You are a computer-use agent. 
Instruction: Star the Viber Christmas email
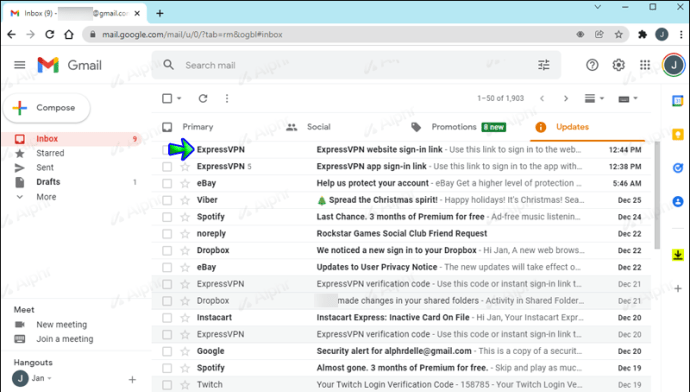(x=185, y=200)
